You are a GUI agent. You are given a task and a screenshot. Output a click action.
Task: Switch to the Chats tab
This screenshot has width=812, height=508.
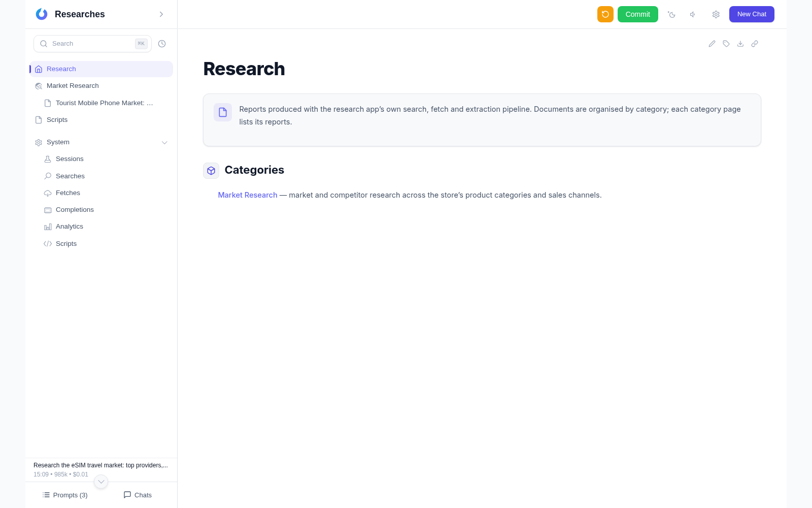tap(138, 495)
